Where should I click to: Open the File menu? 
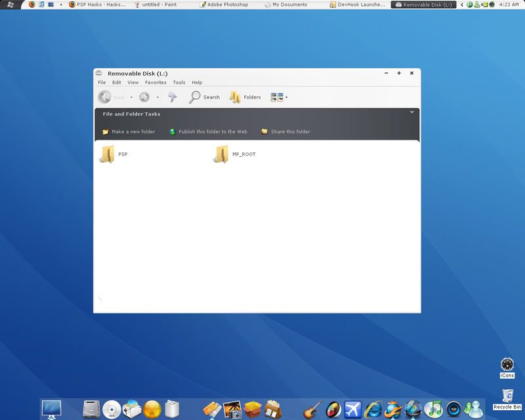point(102,83)
